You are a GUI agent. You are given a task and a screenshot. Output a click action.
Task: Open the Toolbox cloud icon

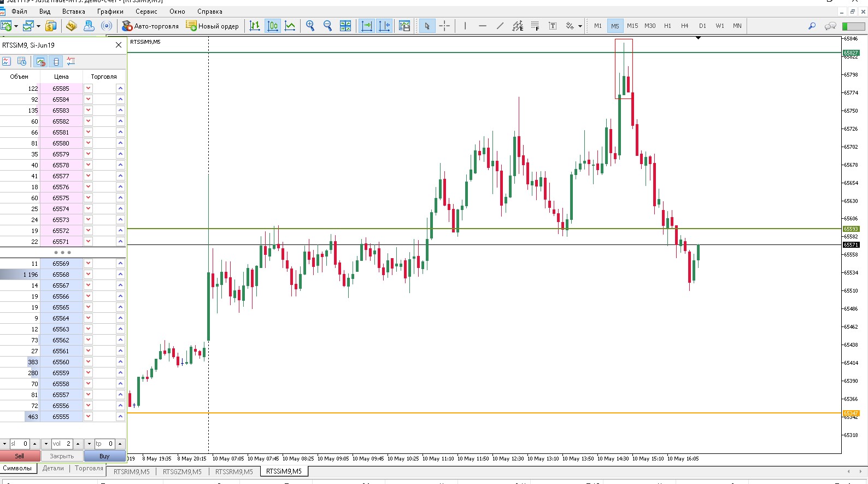point(89,26)
